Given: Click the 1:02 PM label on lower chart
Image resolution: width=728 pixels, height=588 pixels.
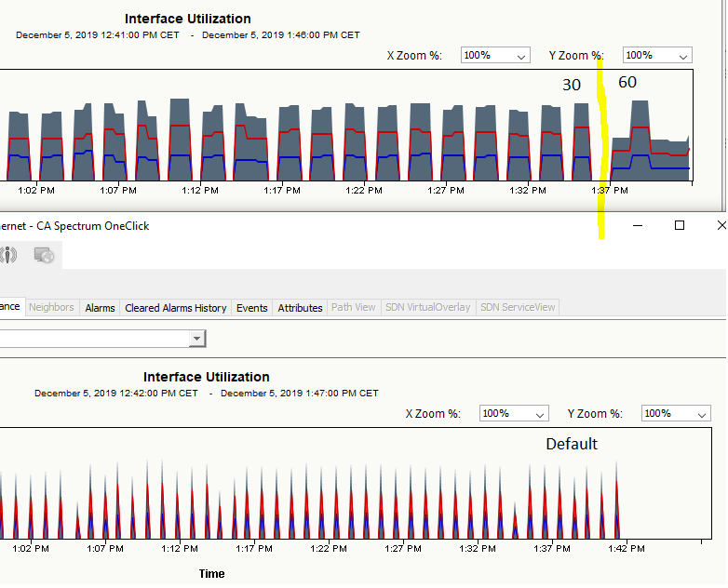Looking at the screenshot, I should tap(31, 549).
